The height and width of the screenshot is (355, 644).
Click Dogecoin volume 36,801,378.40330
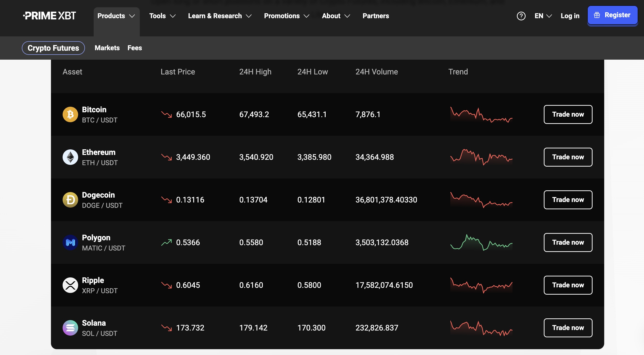tap(386, 200)
